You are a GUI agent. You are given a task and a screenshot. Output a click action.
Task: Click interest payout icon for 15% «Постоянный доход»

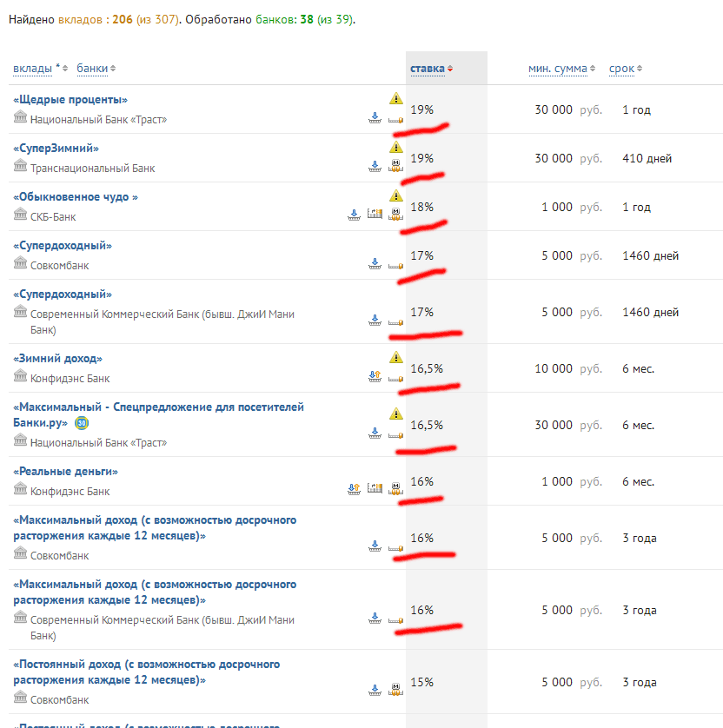pyautogui.click(x=396, y=691)
